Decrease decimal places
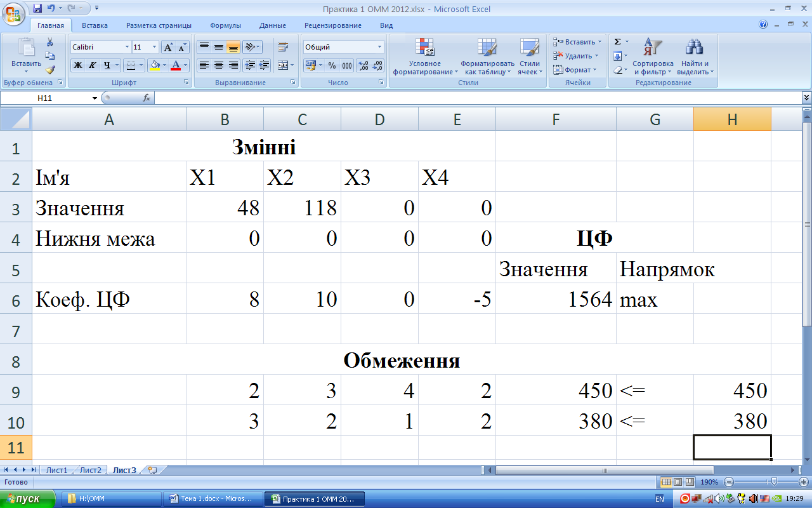The height and width of the screenshot is (508, 812). coord(377,65)
